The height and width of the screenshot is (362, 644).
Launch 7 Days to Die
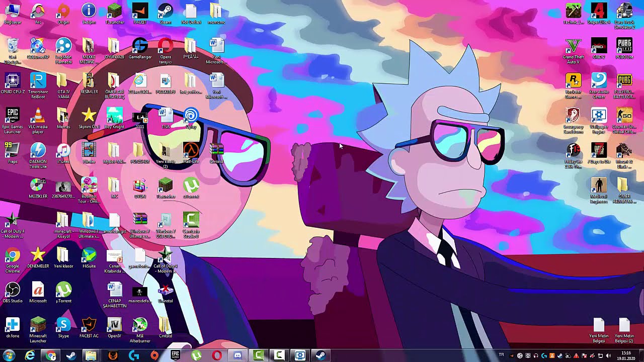599,153
